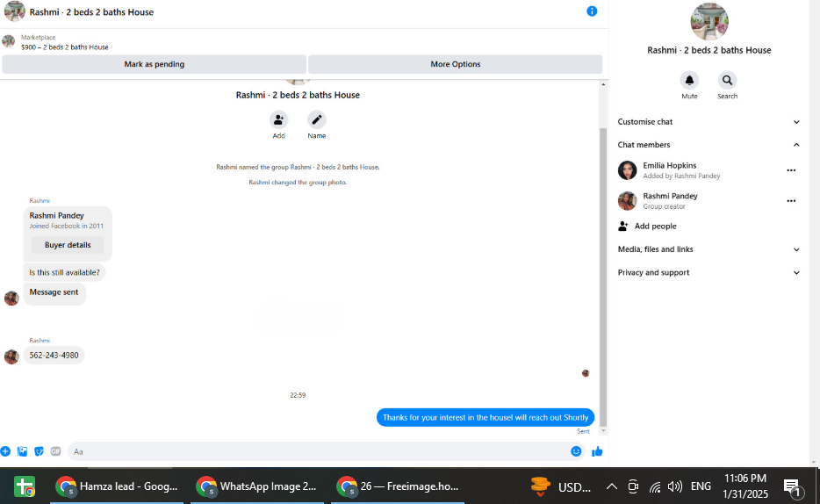The image size is (820, 504).
Task: Click sender avatar beside phone number message
Action: point(11,356)
